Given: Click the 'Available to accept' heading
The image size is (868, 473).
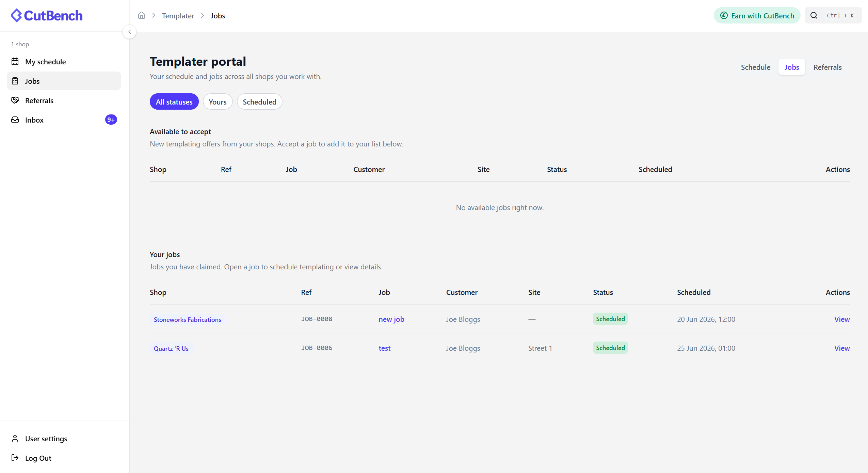Looking at the screenshot, I should click(x=180, y=131).
